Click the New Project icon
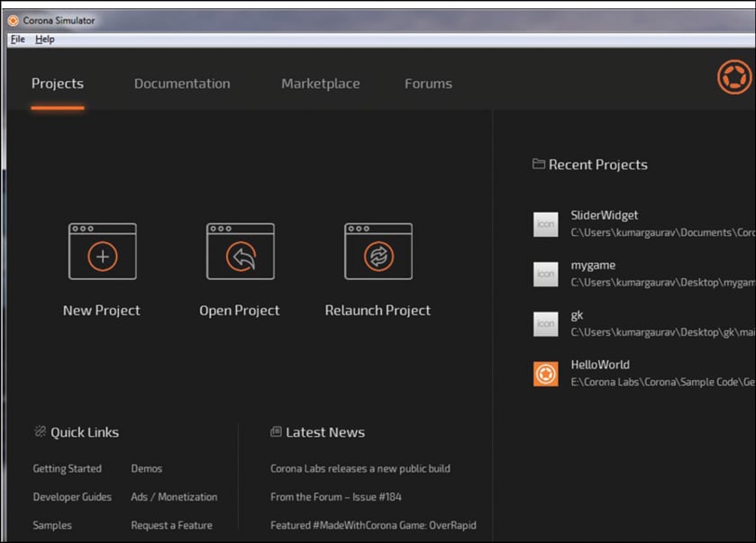This screenshot has height=543, width=756. click(102, 251)
